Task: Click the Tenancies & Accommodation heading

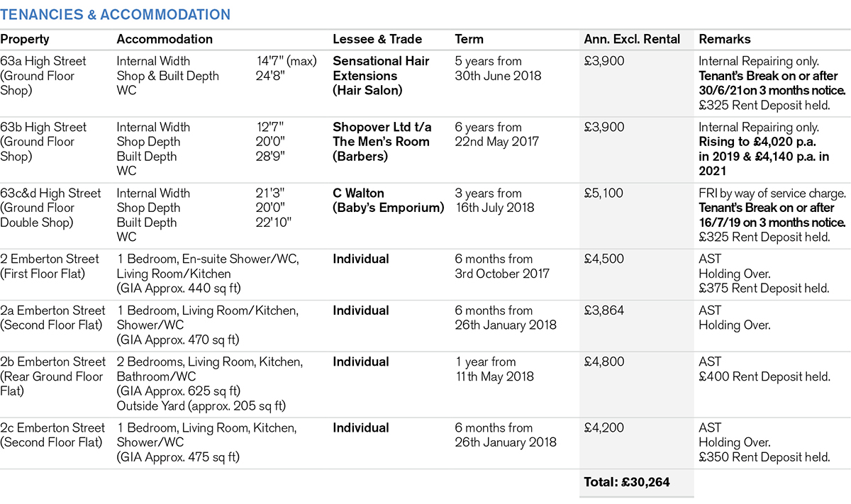Action: point(115,15)
